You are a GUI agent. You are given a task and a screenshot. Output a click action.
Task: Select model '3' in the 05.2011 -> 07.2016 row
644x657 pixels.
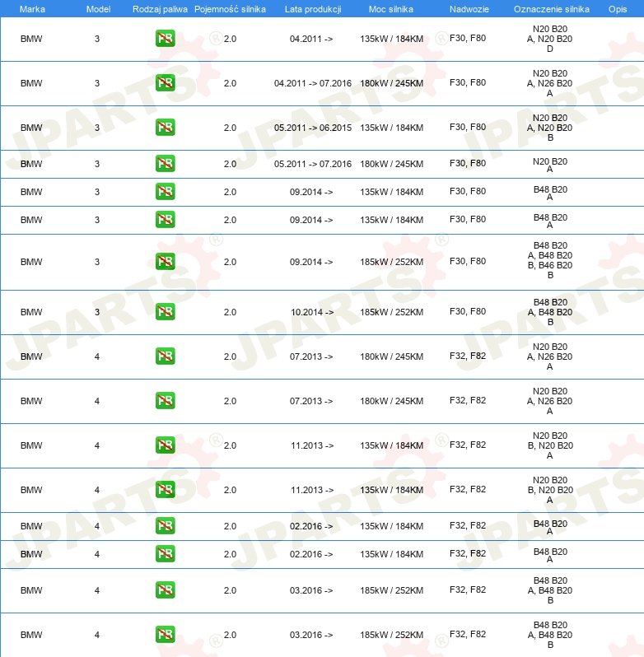point(97,163)
